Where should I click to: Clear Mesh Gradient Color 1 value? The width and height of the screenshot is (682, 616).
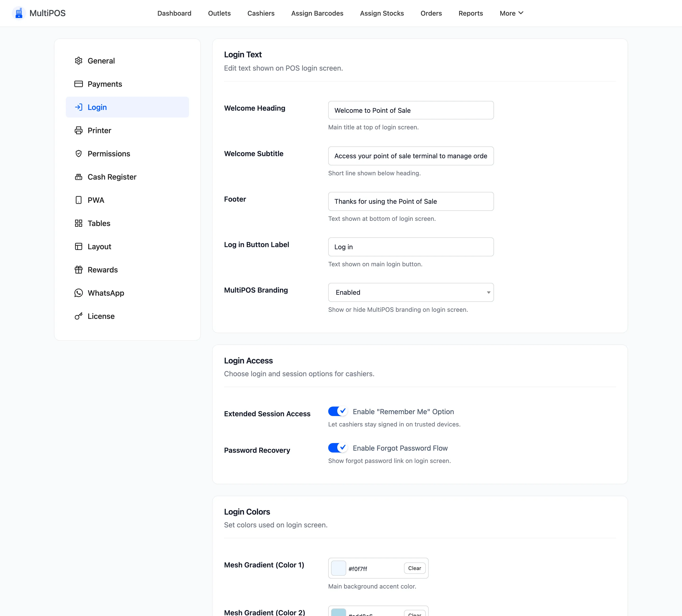point(414,568)
